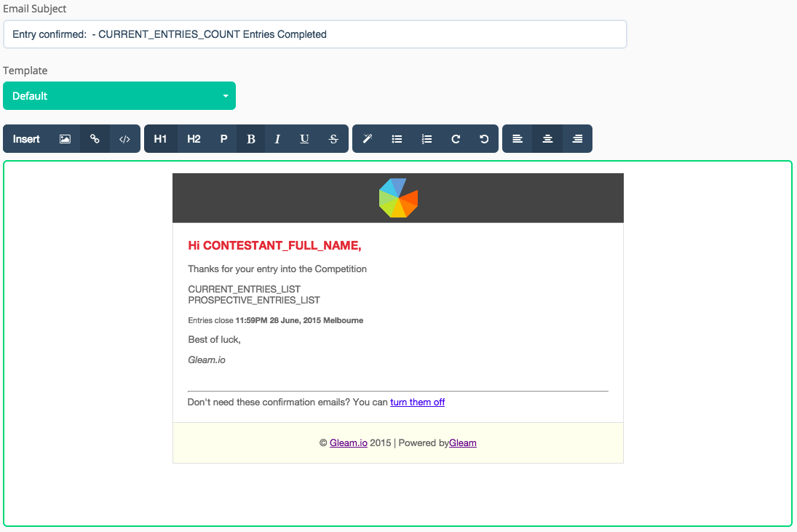
Task: Toggle strikethrough formatting
Action: (333, 139)
